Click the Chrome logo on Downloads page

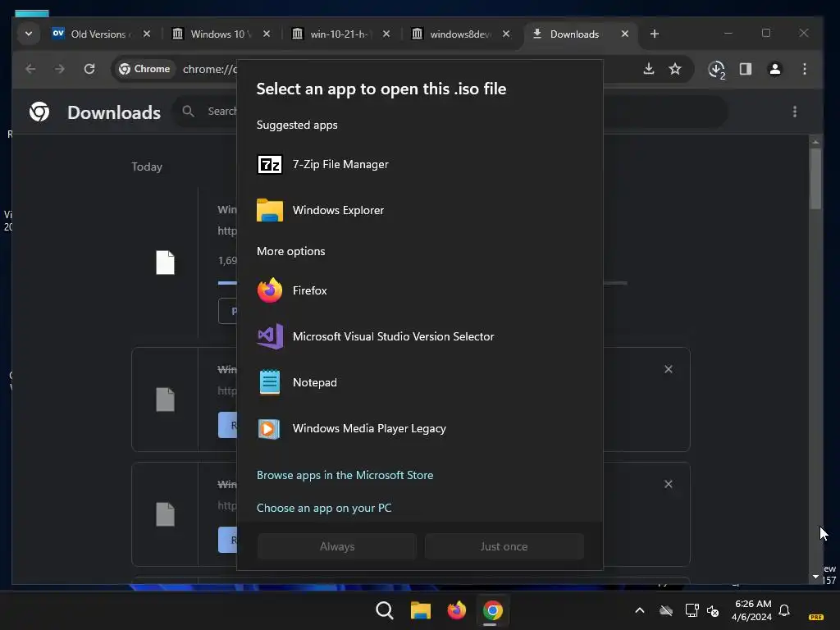pyautogui.click(x=39, y=112)
